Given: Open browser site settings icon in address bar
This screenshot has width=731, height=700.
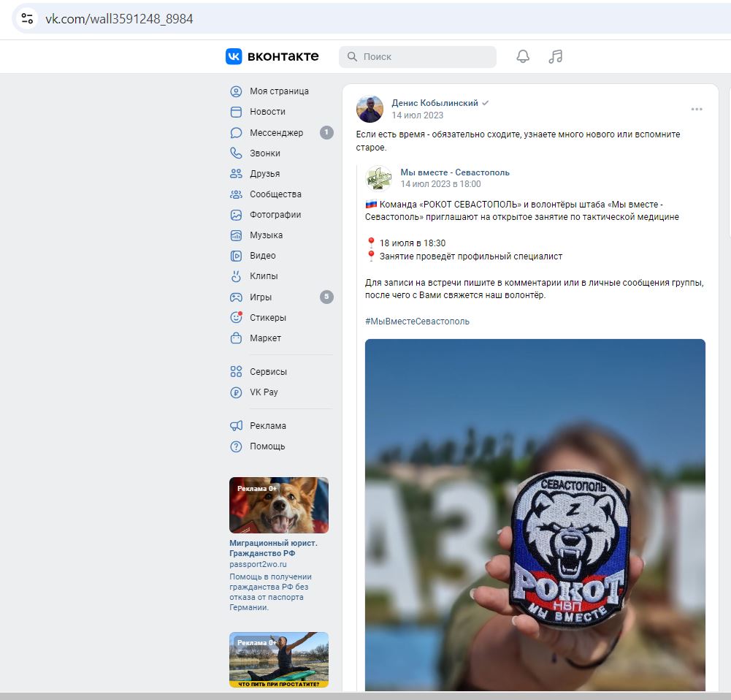Looking at the screenshot, I should [27, 19].
